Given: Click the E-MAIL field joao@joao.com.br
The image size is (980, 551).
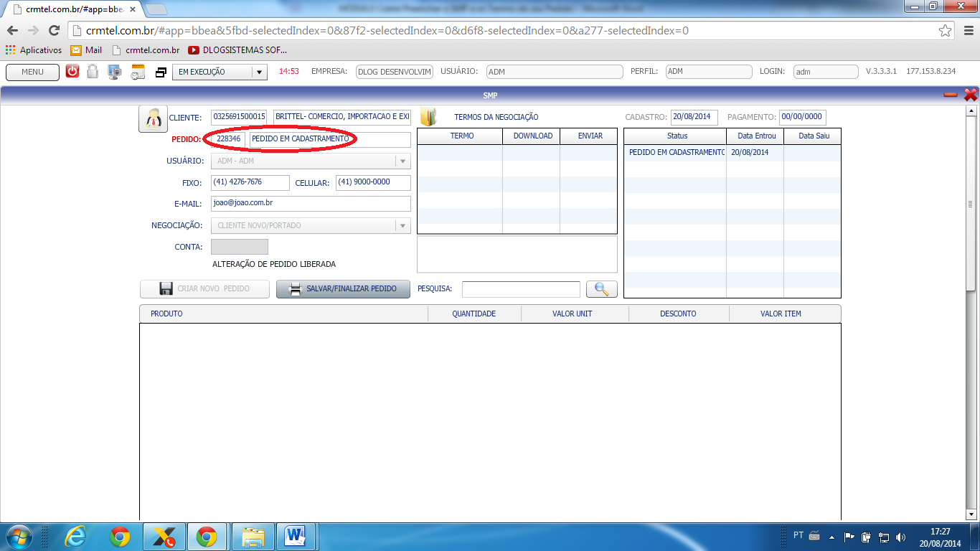Looking at the screenshot, I should pos(311,204).
